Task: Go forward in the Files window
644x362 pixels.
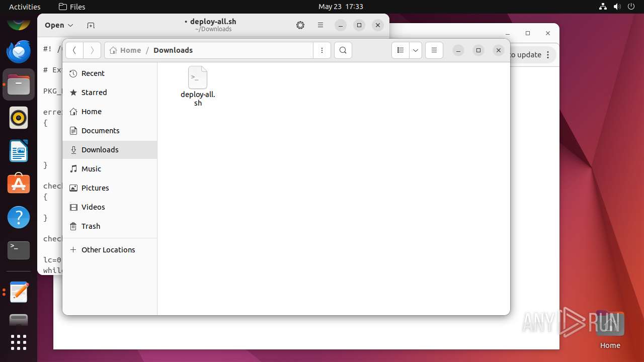Action: [92, 50]
